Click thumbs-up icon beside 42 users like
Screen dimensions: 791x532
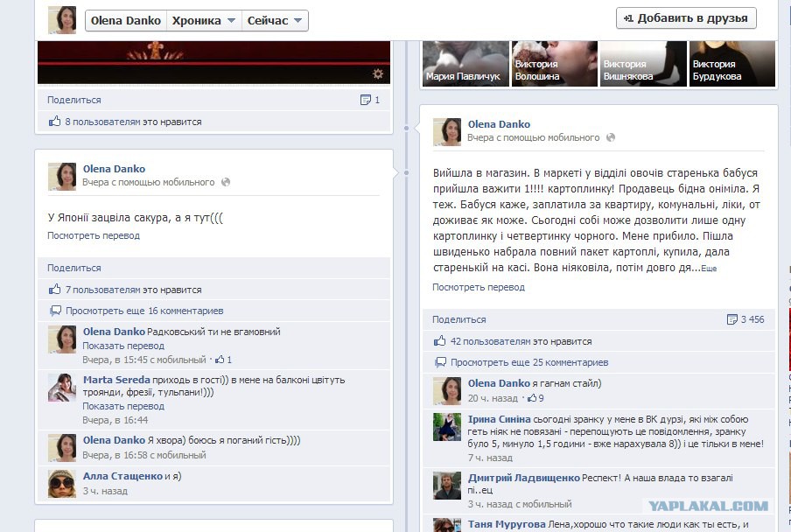[440, 341]
